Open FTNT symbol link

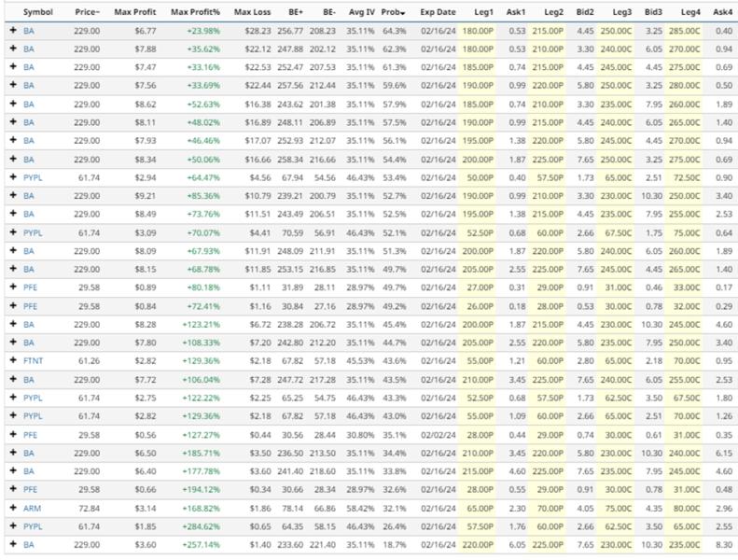tap(33, 361)
